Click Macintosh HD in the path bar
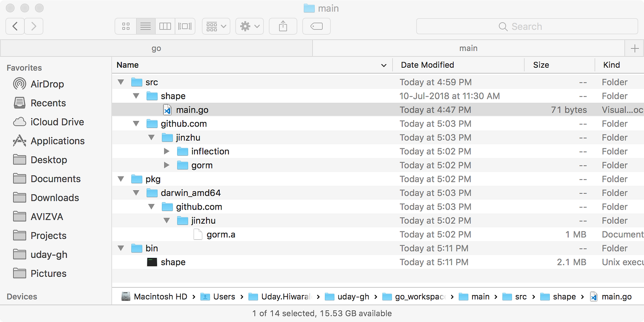 (x=154, y=297)
